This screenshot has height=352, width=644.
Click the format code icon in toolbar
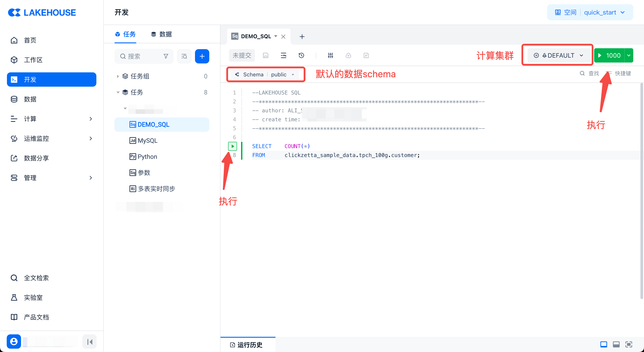[x=283, y=55]
